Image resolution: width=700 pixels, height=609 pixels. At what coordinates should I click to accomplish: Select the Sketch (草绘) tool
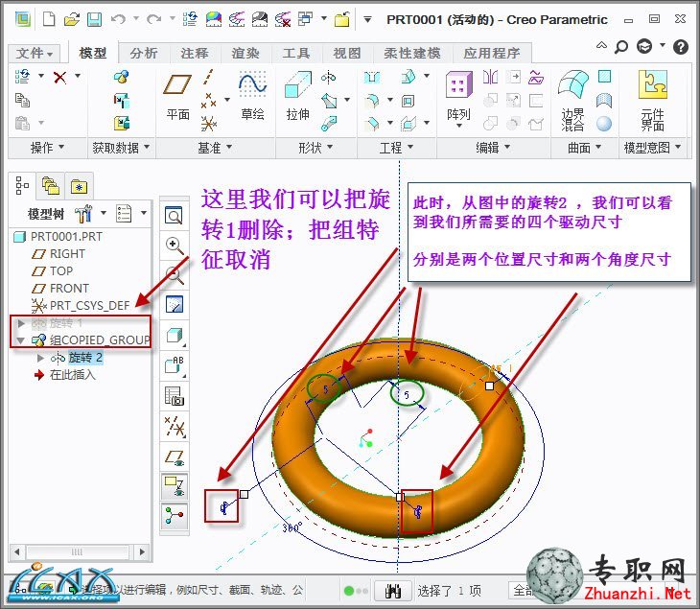click(x=253, y=96)
